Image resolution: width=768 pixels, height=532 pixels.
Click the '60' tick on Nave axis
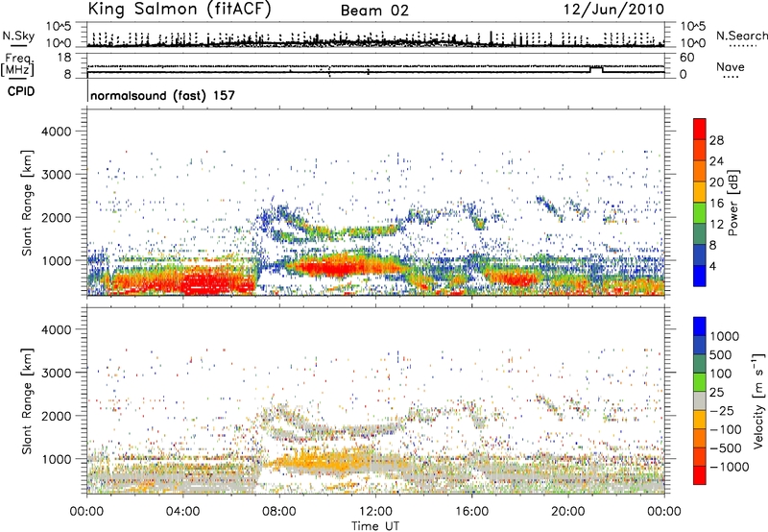point(687,58)
